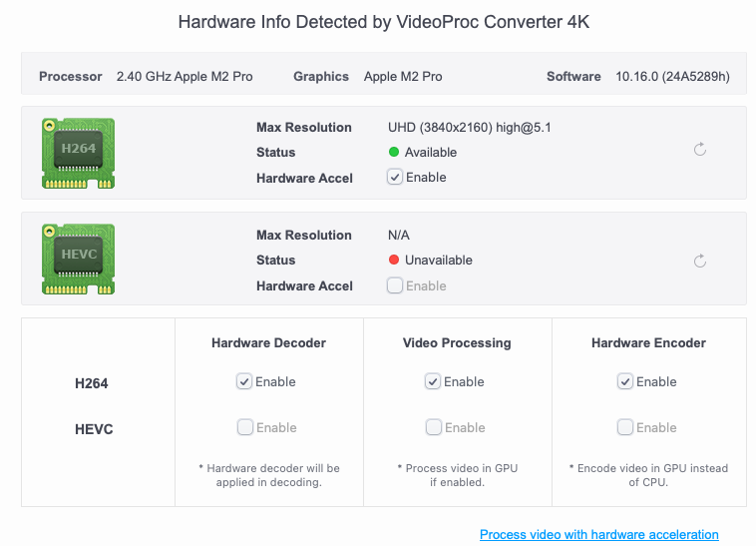This screenshot has width=756, height=546.
Task: Refresh the HEVC hardware detection
Action: (700, 262)
